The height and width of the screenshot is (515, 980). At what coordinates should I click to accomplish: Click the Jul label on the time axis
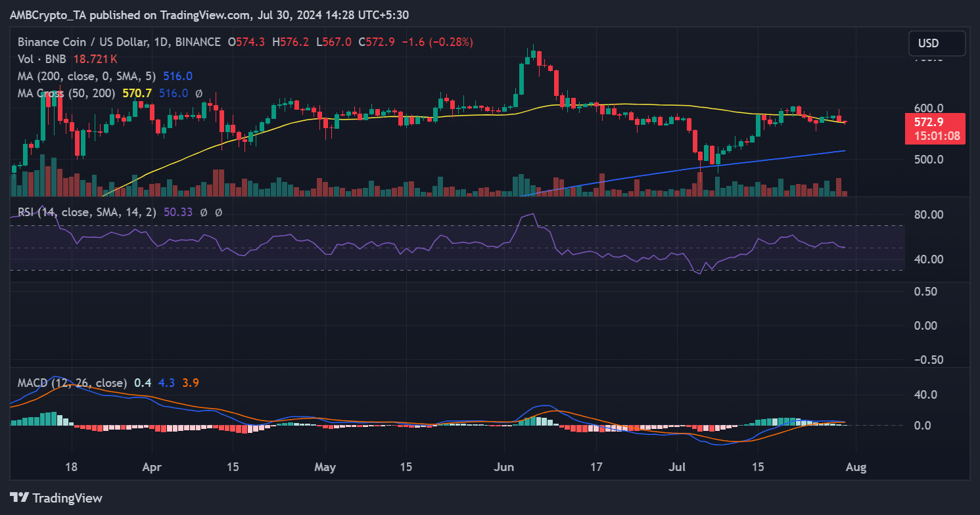coord(678,467)
